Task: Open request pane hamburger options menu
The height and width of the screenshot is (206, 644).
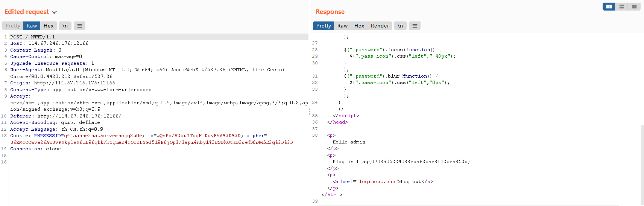Action: point(79,26)
